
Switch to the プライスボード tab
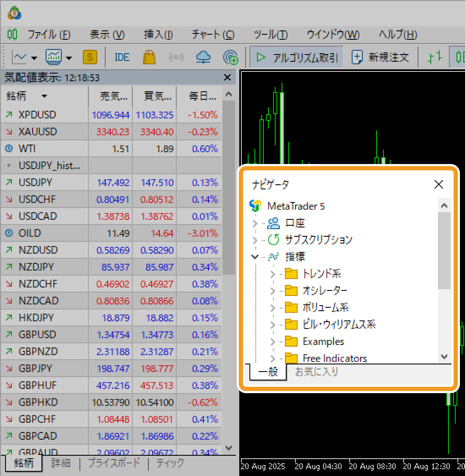(x=114, y=463)
